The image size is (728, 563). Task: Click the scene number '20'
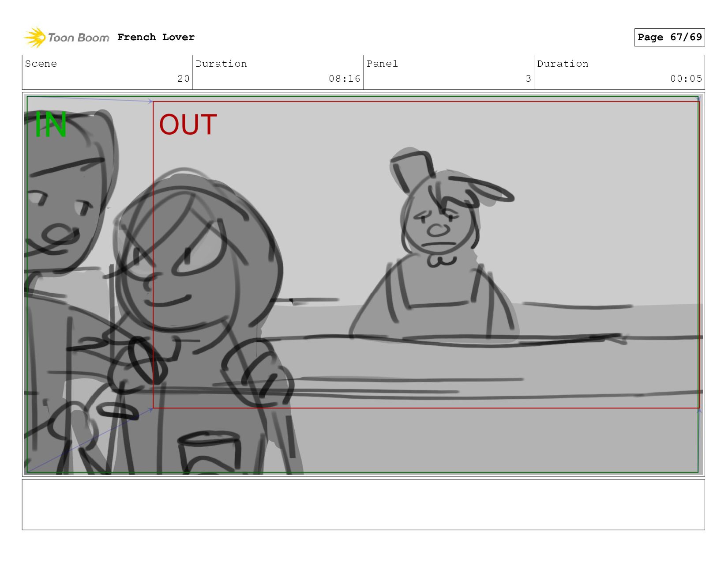click(183, 79)
